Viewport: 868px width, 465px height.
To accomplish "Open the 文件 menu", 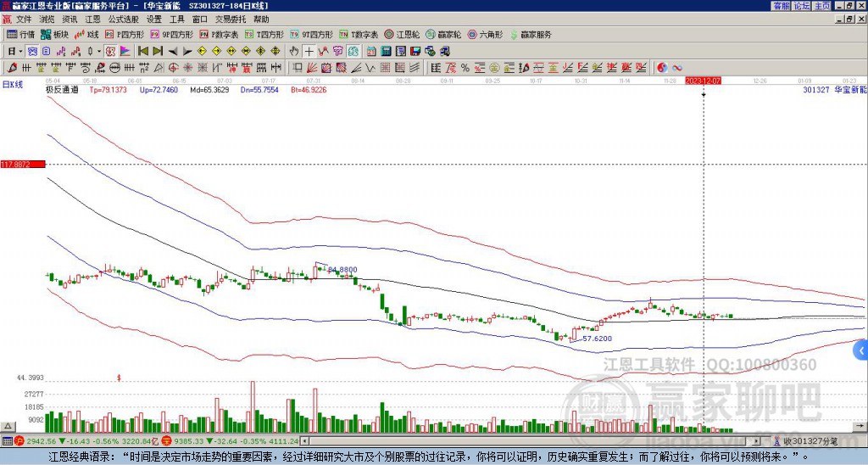I will tap(24, 20).
